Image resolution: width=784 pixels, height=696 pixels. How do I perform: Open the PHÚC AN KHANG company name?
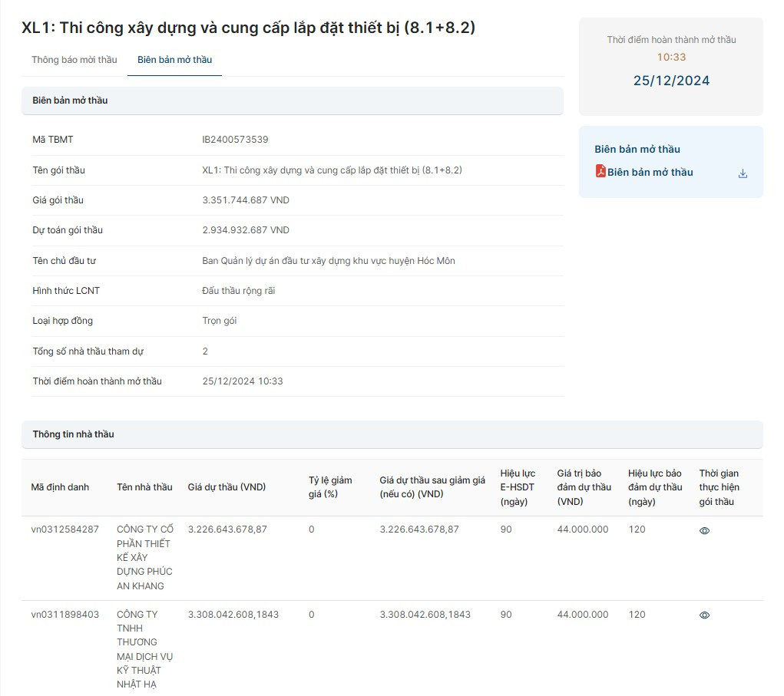pyautogui.click(x=144, y=557)
